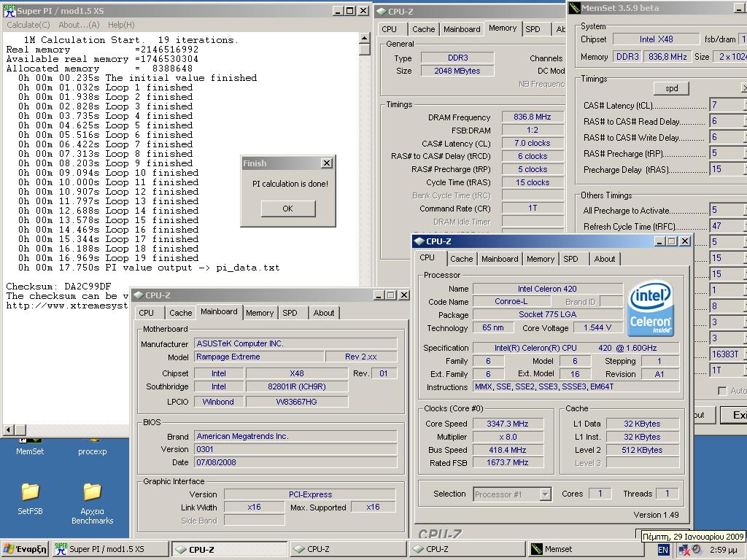Click the volume speaker tray icon
This screenshot has height=560, width=747.
tap(697, 550)
